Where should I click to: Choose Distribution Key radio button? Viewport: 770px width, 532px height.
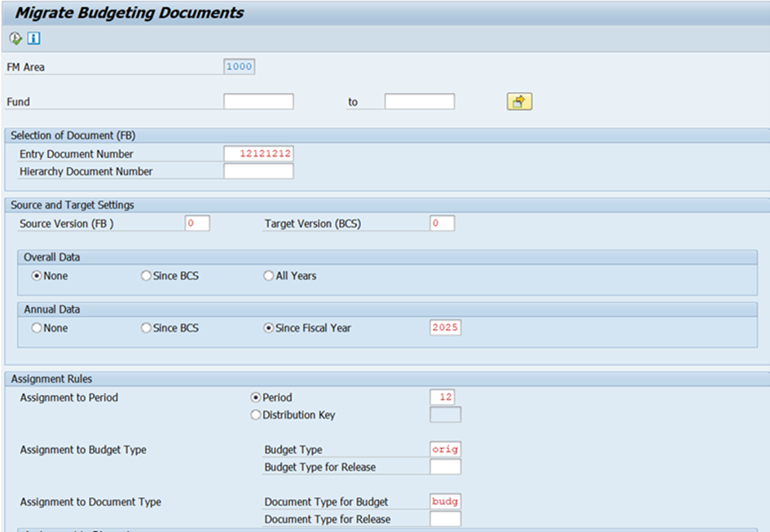pyautogui.click(x=256, y=415)
